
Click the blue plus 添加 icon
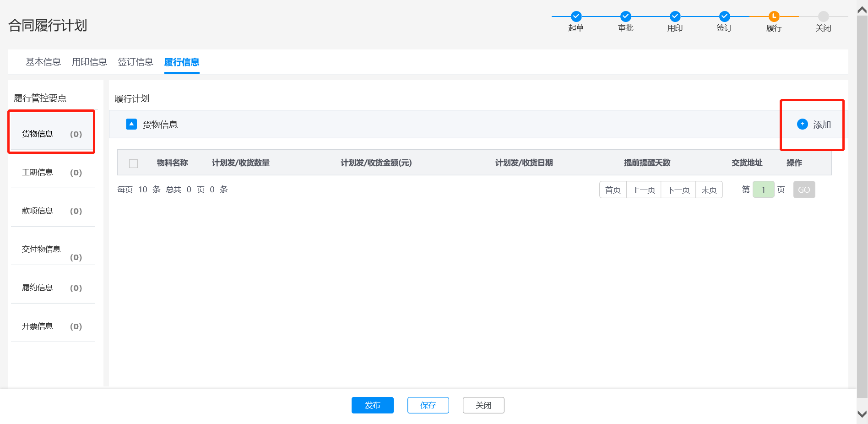click(802, 124)
